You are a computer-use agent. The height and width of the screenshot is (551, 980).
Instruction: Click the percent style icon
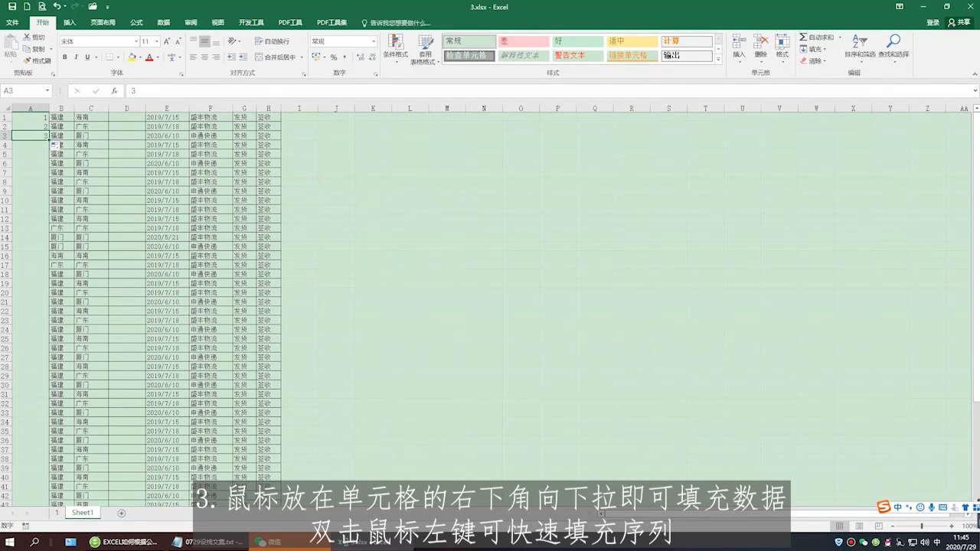coord(334,57)
